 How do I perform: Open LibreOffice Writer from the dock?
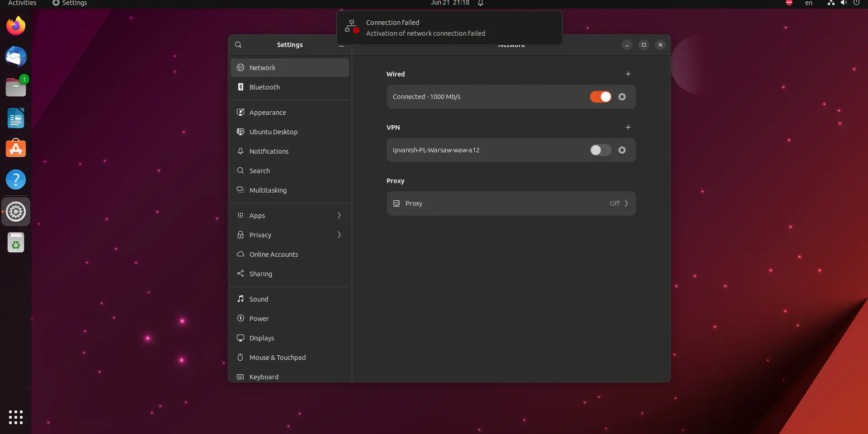(x=16, y=118)
